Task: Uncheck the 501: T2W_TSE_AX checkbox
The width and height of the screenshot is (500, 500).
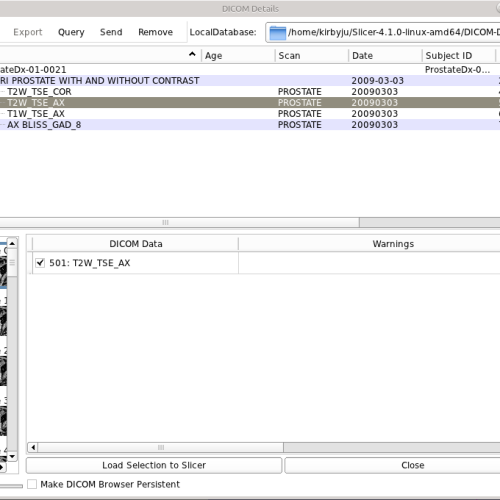Action: pos(40,263)
